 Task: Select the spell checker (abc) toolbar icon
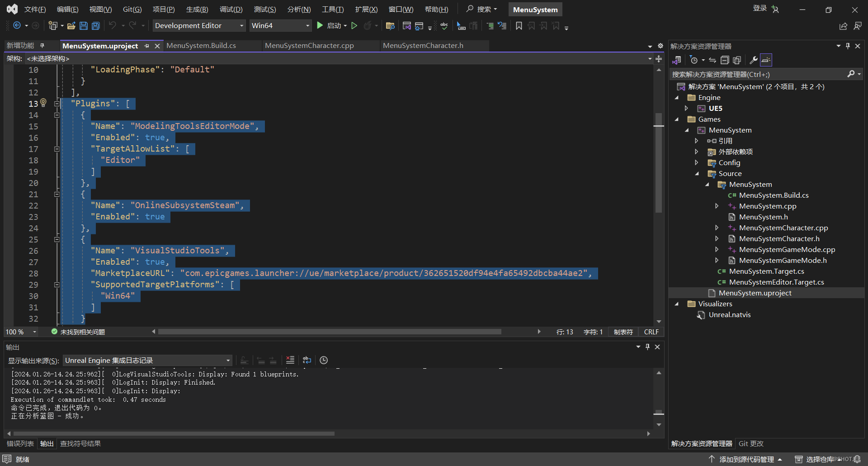coord(444,26)
